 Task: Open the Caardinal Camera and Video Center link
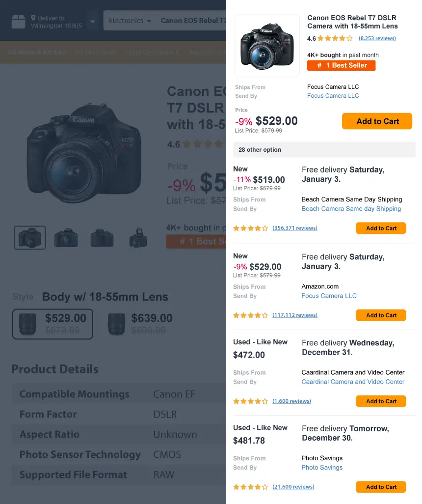coord(353,382)
